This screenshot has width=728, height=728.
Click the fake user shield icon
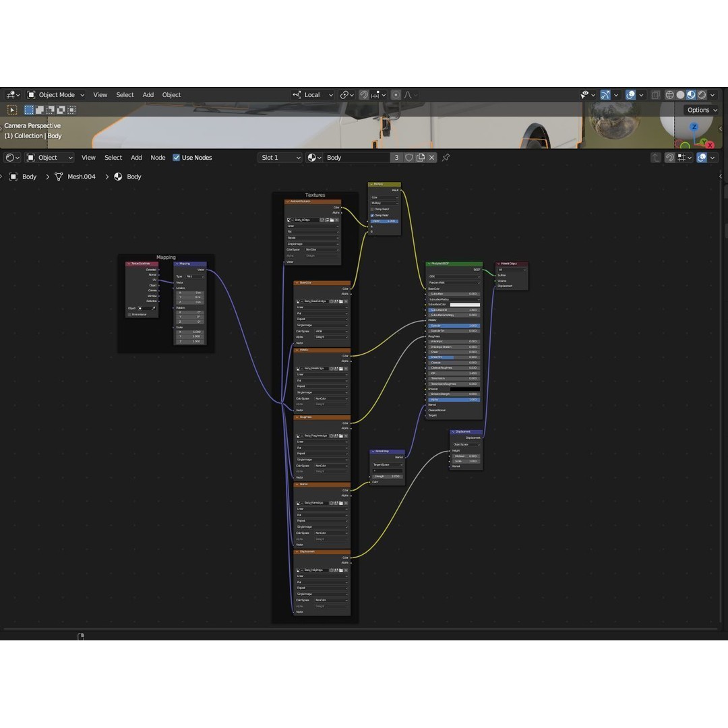click(x=408, y=157)
